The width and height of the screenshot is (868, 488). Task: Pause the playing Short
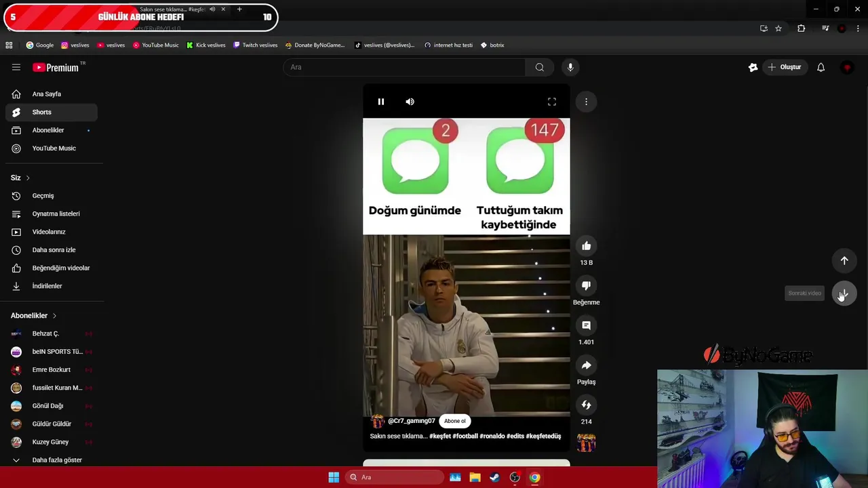point(381,102)
